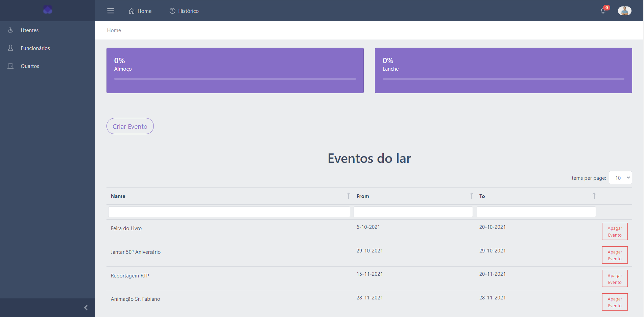Click the hamburger menu icon

tap(111, 11)
